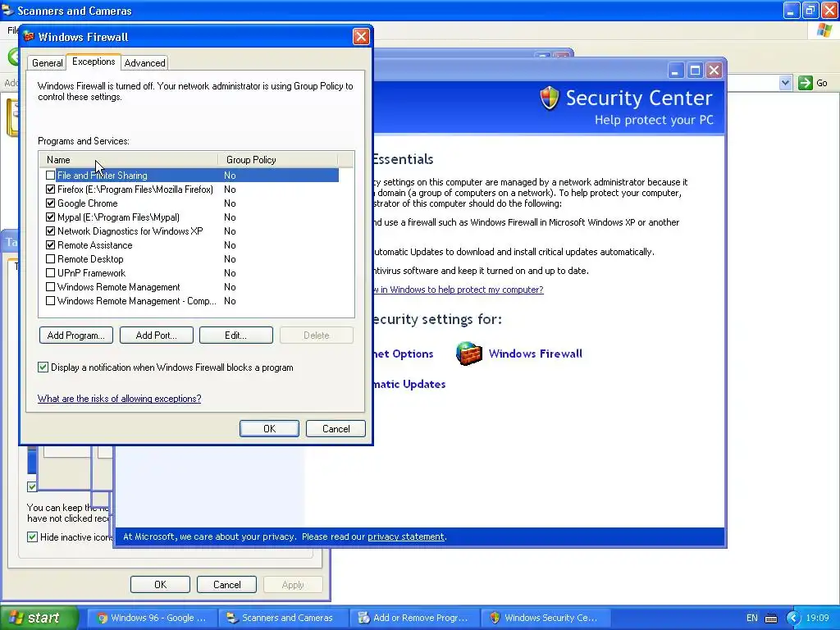840x630 pixels.
Task: Open Internet Options link in Security Center
Action: [x=403, y=354]
